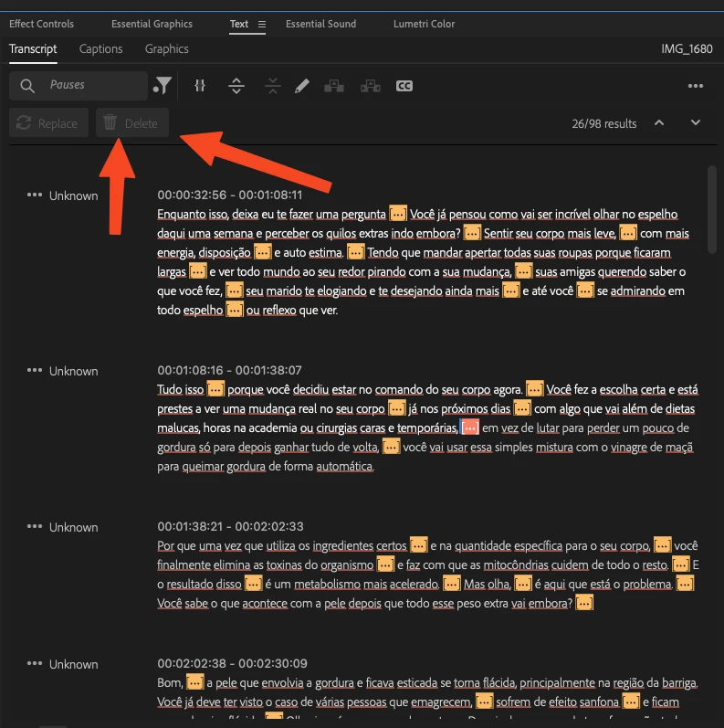The image size is (724, 728).
Task: Select pause marker after "Bom,"
Action: point(195,682)
